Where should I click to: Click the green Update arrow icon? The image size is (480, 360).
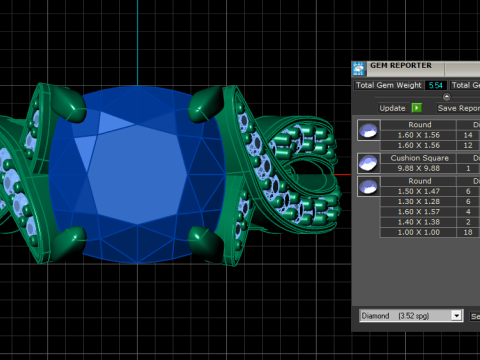417,108
